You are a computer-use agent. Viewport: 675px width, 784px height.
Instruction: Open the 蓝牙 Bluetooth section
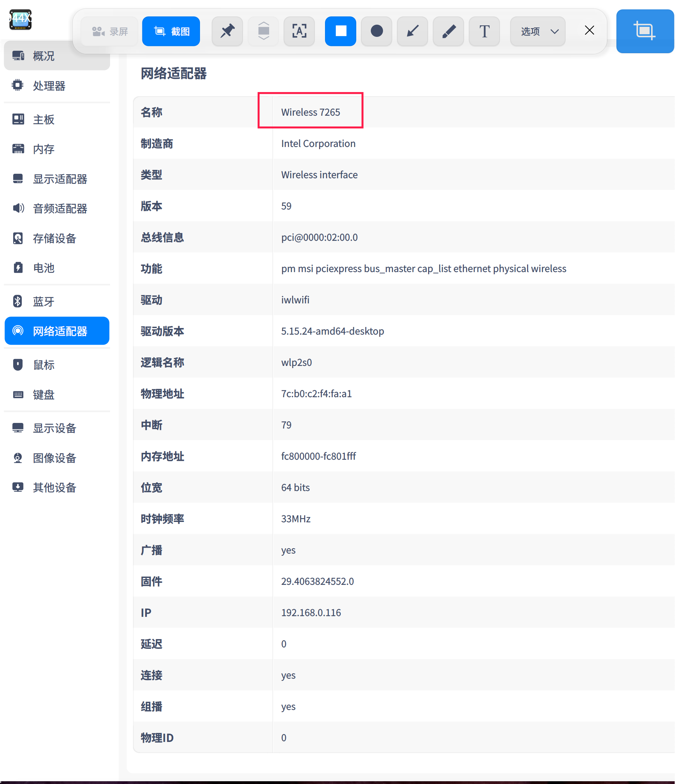coord(43,301)
